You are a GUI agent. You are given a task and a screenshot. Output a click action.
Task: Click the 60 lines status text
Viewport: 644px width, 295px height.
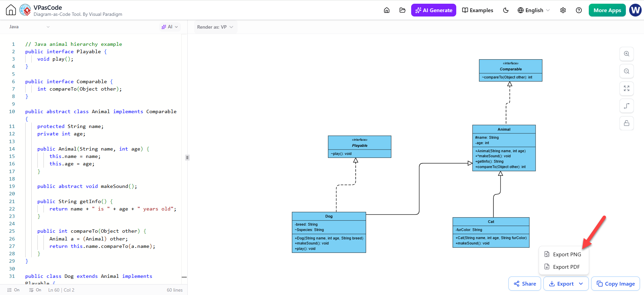pyautogui.click(x=175, y=290)
